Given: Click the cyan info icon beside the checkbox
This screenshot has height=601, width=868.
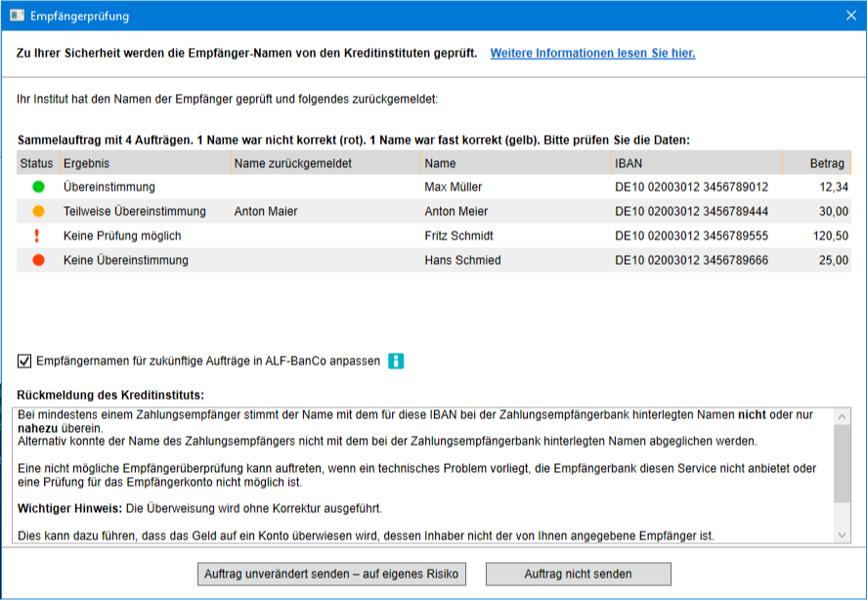Looking at the screenshot, I should click(396, 362).
